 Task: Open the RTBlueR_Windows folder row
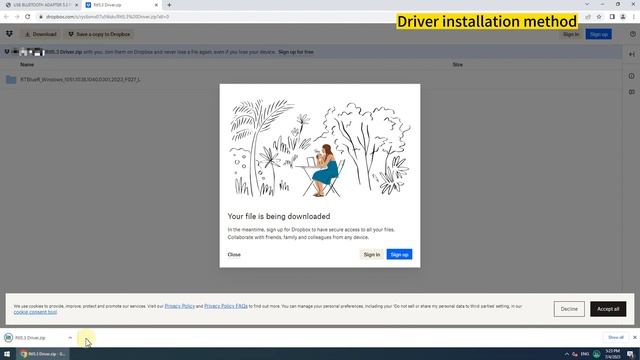click(310, 80)
